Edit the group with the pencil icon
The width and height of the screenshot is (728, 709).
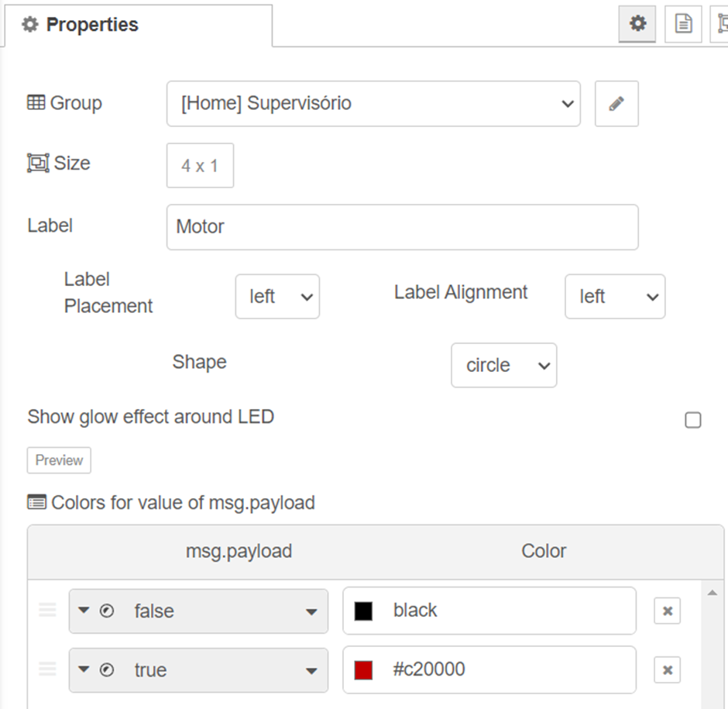pyautogui.click(x=616, y=104)
